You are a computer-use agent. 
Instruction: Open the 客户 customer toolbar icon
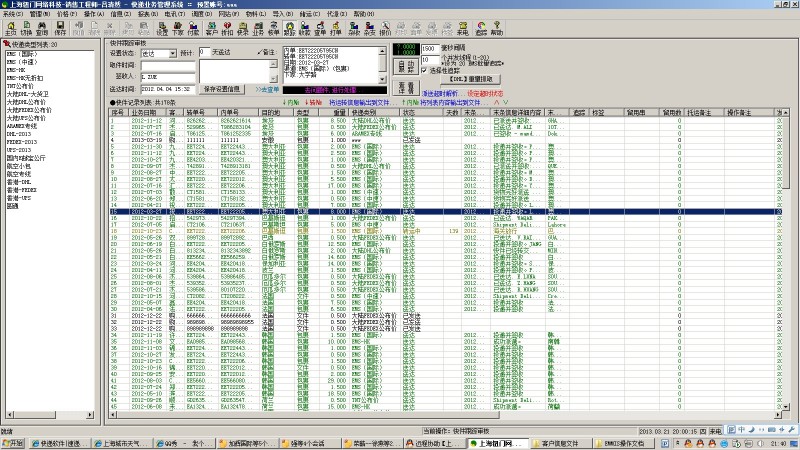point(212,28)
